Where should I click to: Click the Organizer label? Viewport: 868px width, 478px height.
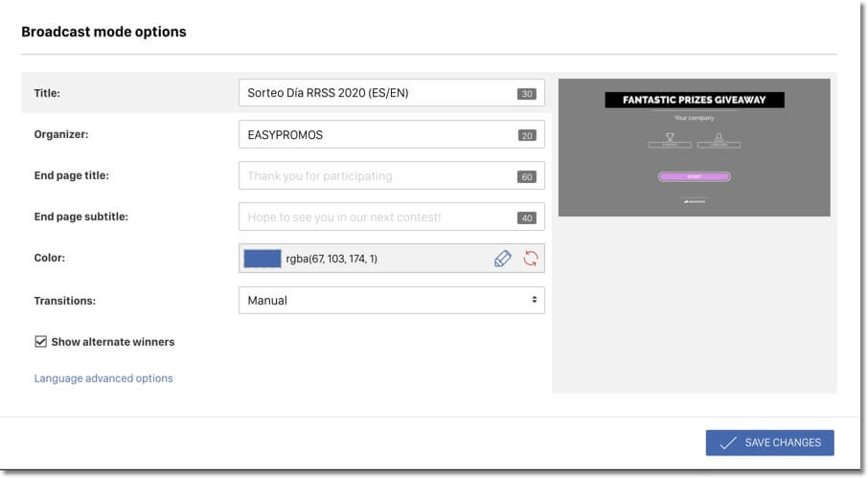61,134
